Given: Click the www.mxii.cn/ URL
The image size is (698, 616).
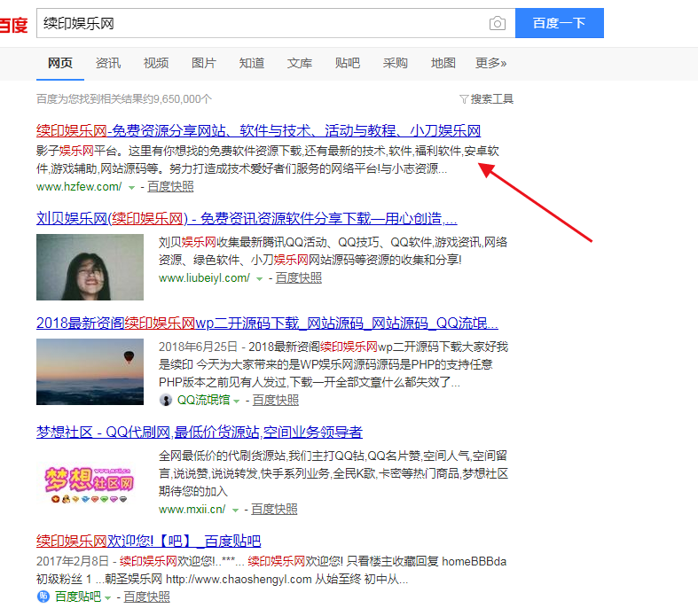Looking at the screenshot, I should [192, 510].
